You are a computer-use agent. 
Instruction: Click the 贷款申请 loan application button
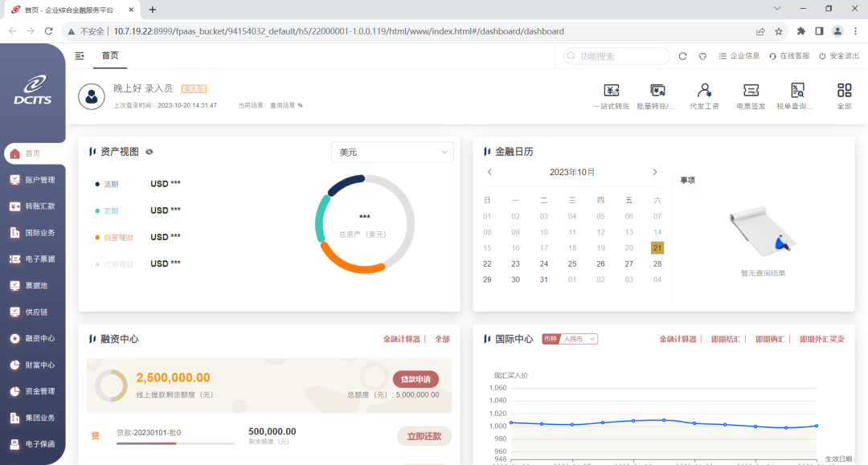[x=416, y=379]
